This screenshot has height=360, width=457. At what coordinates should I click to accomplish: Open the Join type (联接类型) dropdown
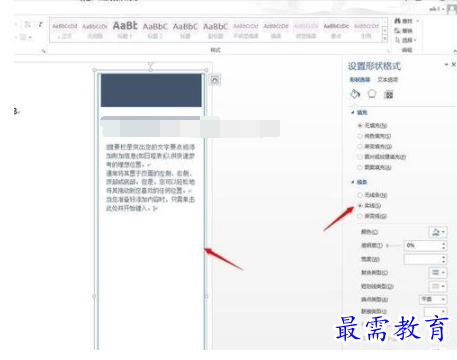[435, 311]
